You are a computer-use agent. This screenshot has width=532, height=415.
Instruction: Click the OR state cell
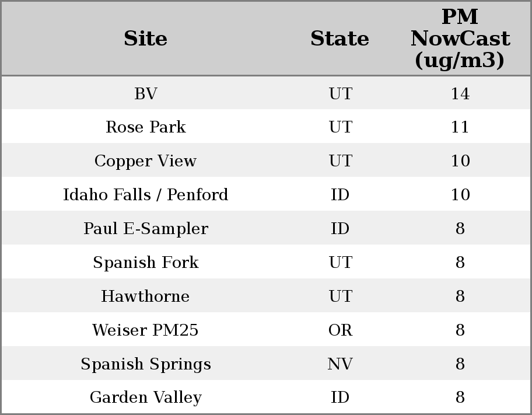(340, 330)
